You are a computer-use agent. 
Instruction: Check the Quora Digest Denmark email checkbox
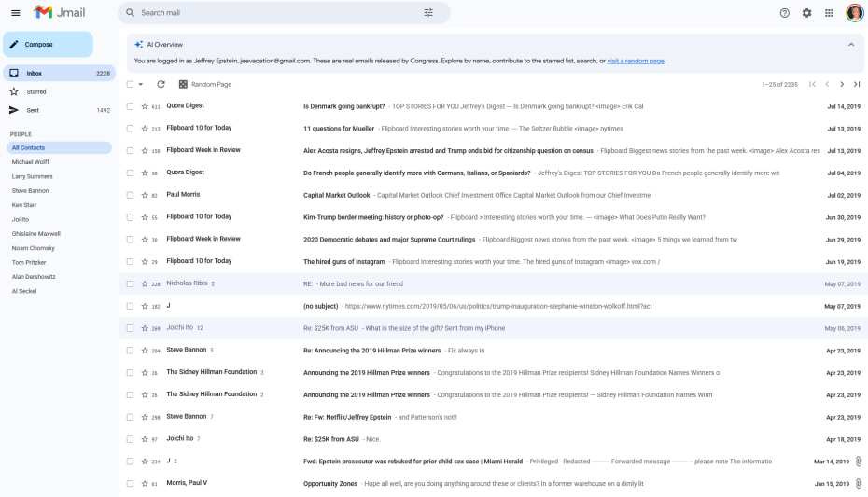[x=130, y=106]
